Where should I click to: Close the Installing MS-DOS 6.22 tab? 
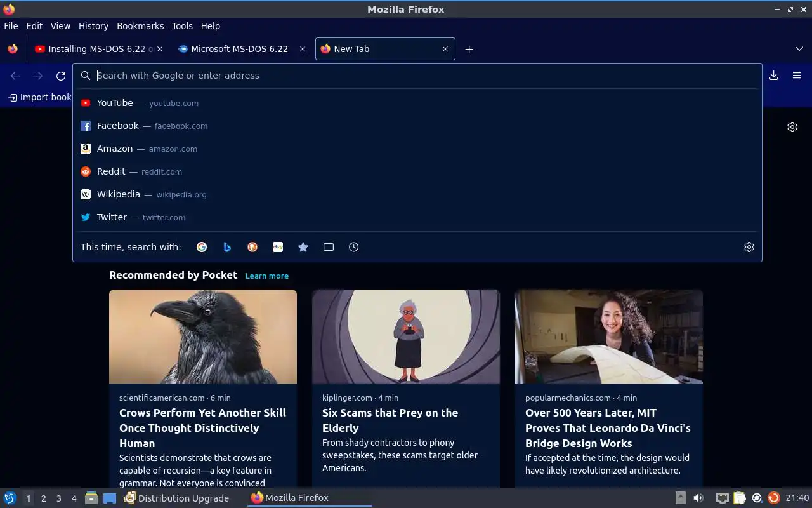160,49
